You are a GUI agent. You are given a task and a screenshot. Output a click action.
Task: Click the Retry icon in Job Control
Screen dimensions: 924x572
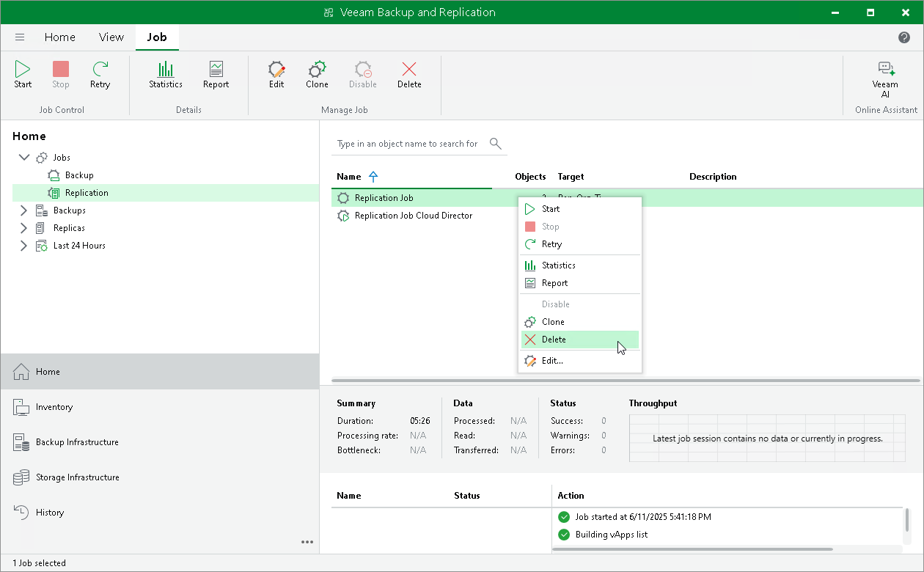(100, 73)
